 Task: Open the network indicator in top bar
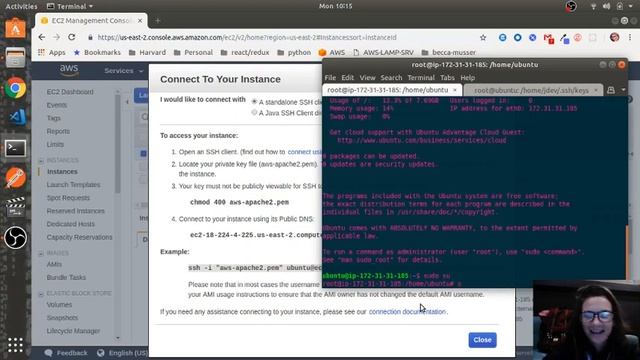click(593, 6)
